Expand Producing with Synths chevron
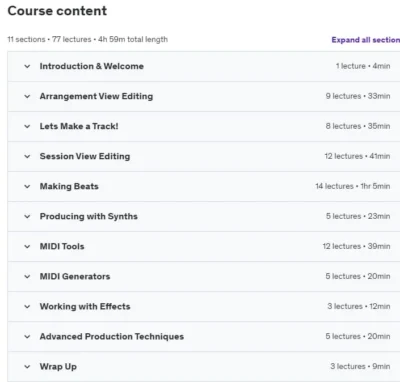The width and height of the screenshot is (400, 382). click(x=27, y=216)
